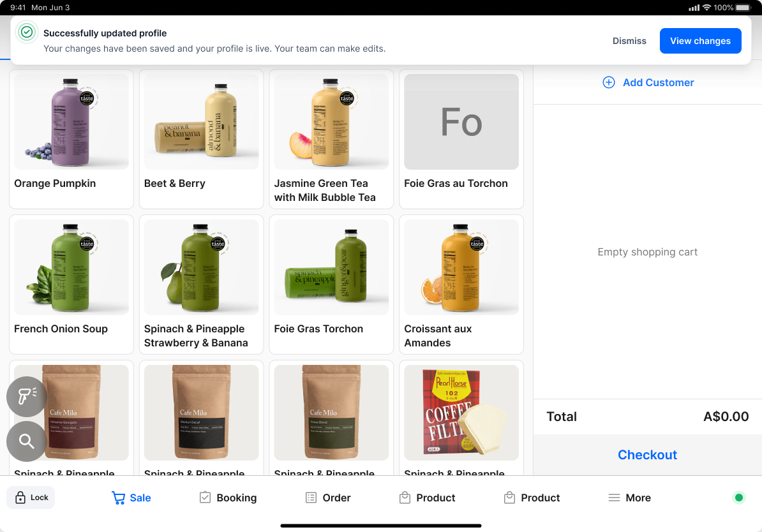This screenshot has height=532, width=762.
Task: Open the More hamburger menu
Action: coord(615,498)
